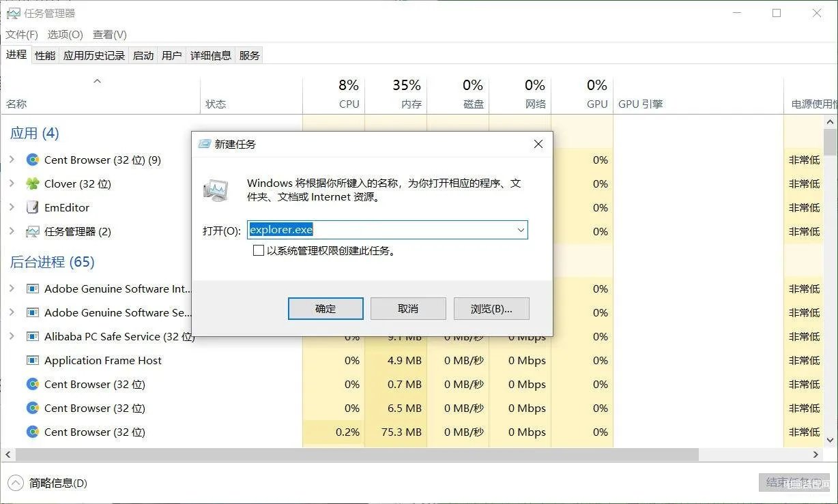This screenshot has height=504, width=838.
Task: Switch to the 性能 tab
Action: [x=44, y=55]
